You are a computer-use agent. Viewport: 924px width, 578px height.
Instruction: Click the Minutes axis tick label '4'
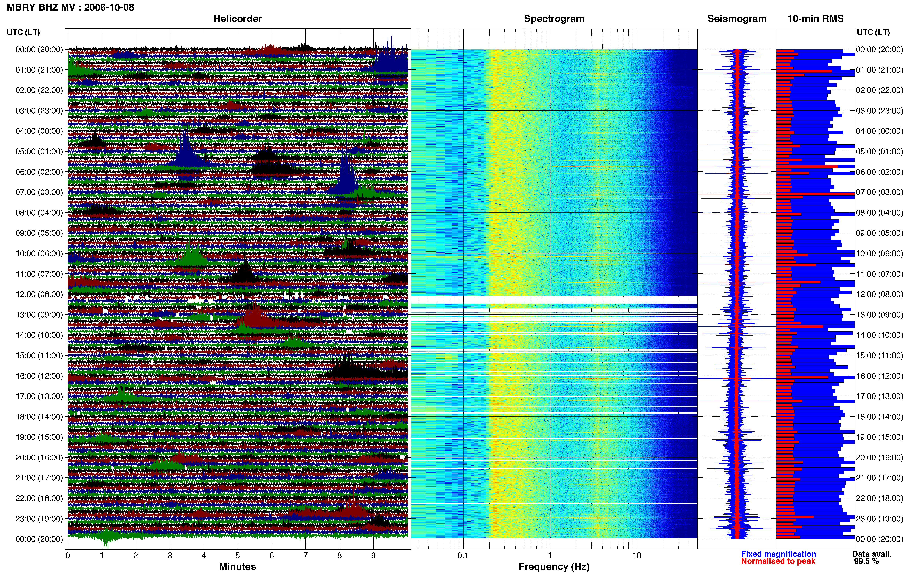click(x=204, y=555)
